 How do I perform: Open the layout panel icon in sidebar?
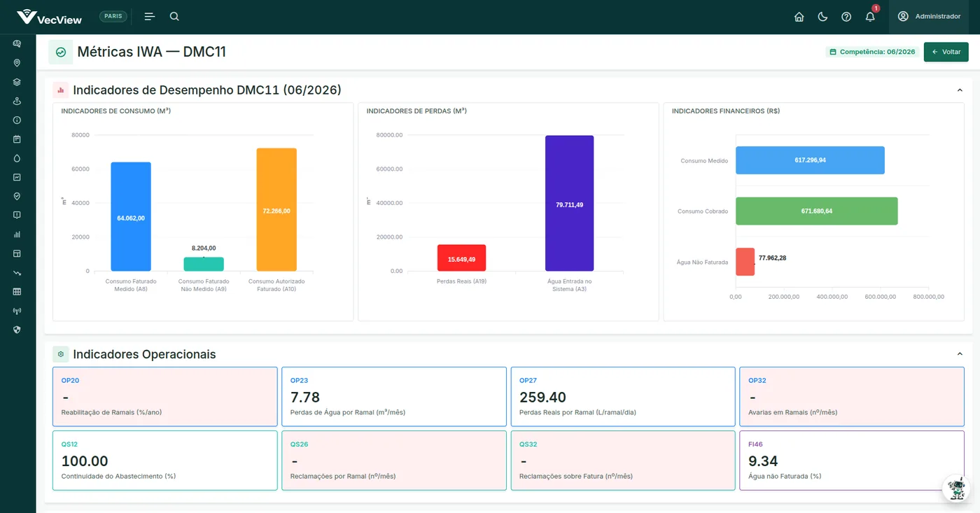17,253
